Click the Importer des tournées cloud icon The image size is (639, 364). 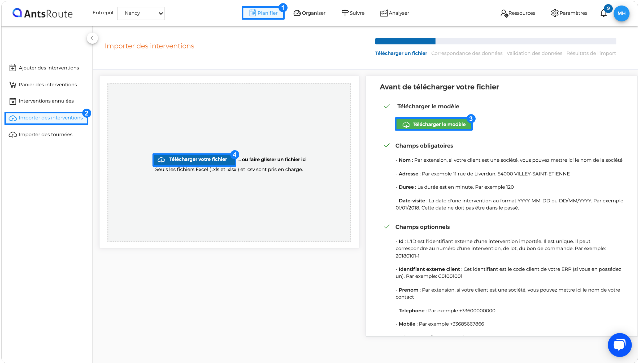coord(13,135)
